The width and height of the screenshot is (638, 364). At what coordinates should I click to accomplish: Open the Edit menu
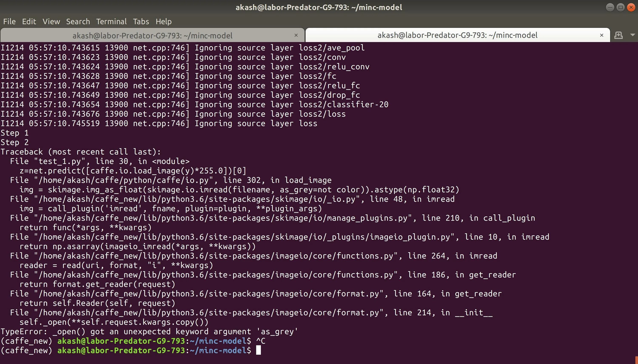(x=29, y=21)
